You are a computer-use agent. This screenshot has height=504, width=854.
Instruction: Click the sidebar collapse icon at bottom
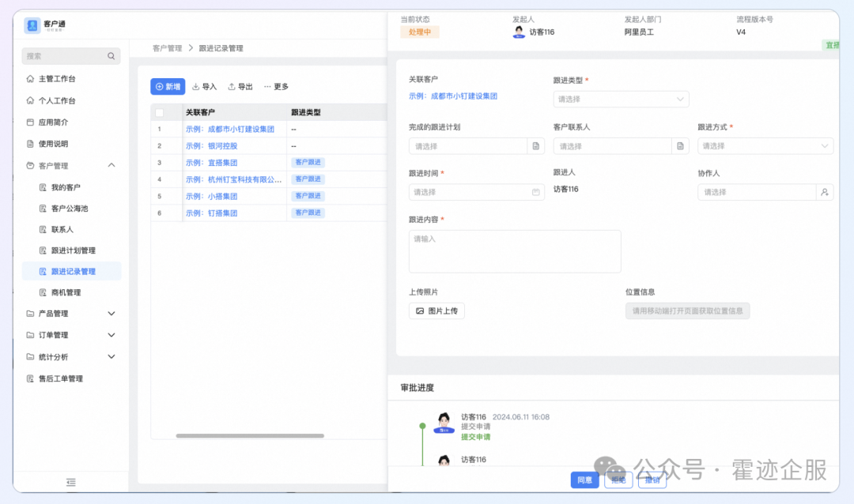pos(71,482)
